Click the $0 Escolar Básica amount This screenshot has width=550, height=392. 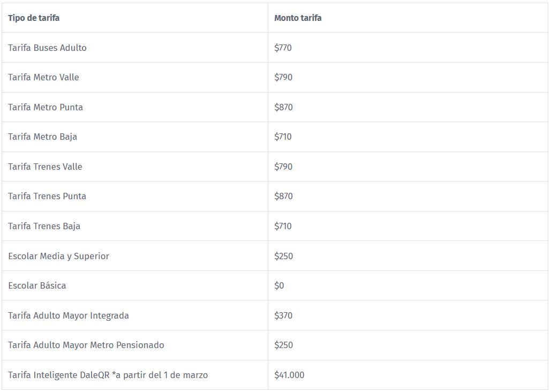279,285
